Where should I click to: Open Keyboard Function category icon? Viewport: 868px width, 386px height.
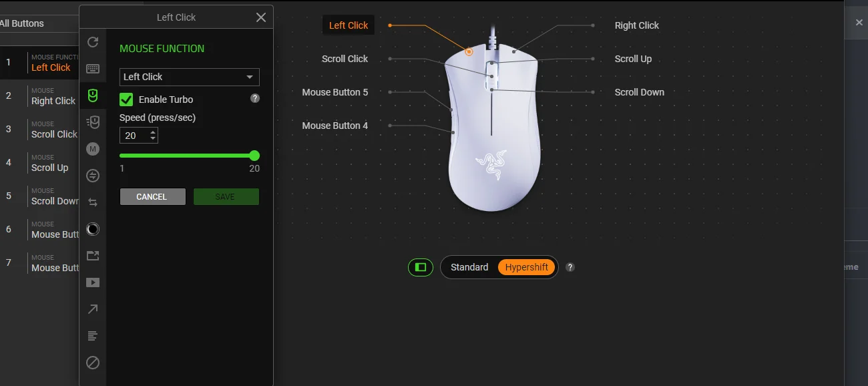point(93,69)
